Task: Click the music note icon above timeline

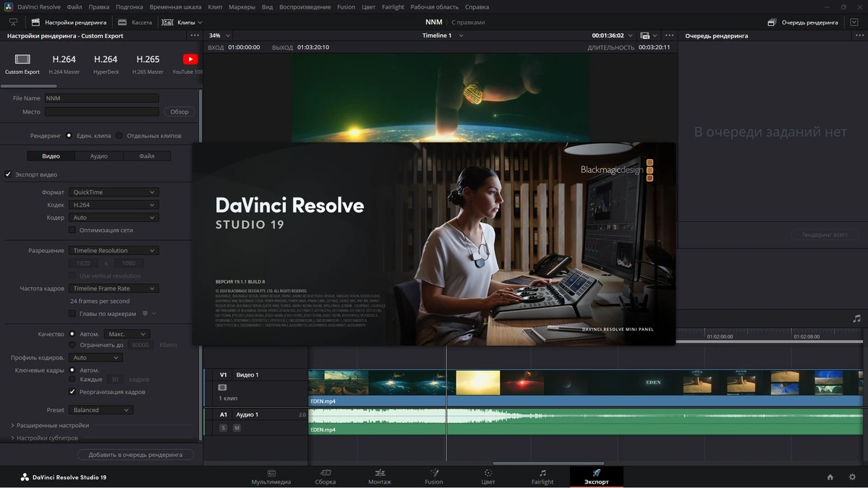Action: point(856,318)
